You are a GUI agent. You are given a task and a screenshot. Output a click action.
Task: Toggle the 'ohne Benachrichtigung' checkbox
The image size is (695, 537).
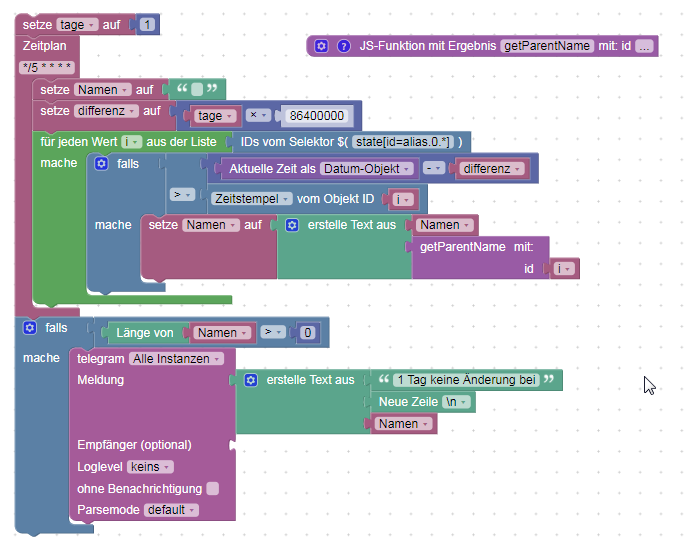coord(213,488)
